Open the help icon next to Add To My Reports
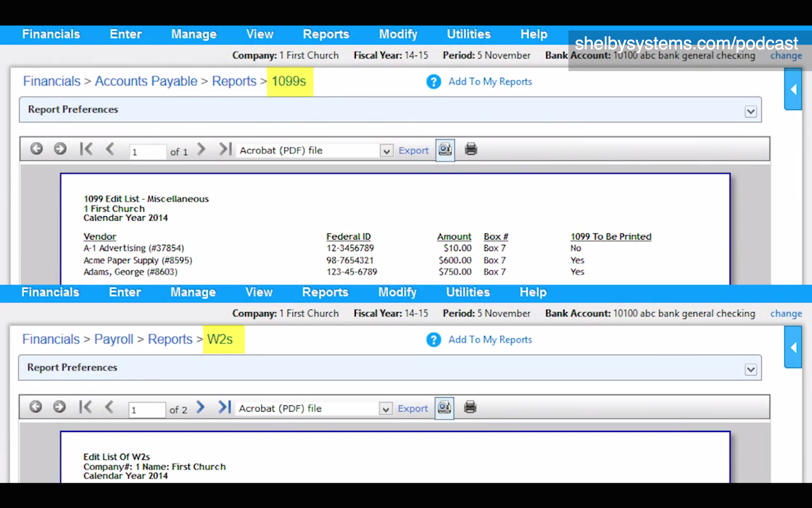The width and height of the screenshot is (812, 508). coord(434,82)
